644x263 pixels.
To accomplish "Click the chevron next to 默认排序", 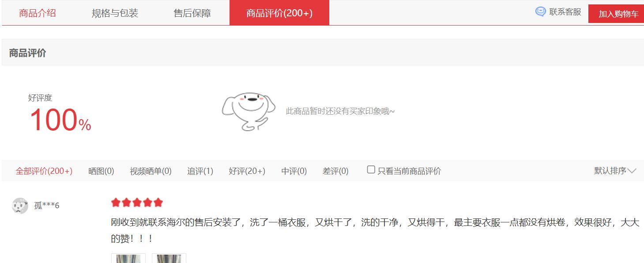I will pyautogui.click(x=632, y=171).
